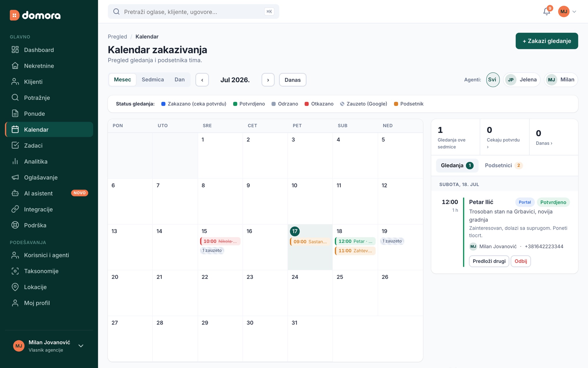Open the Podsetnici tab
Viewport: 588px width, 368px height.
pyautogui.click(x=504, y=165)
